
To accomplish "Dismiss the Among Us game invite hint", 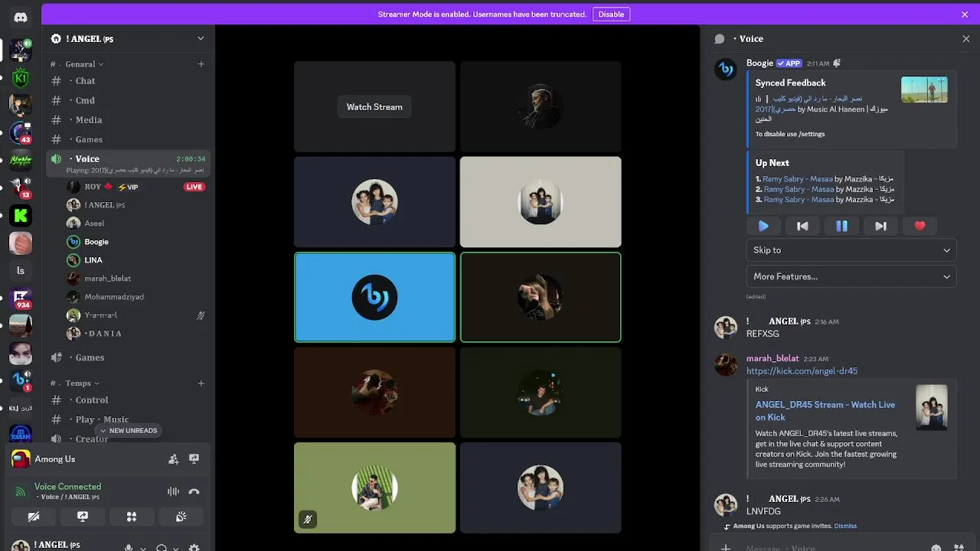I will point(845,526).
